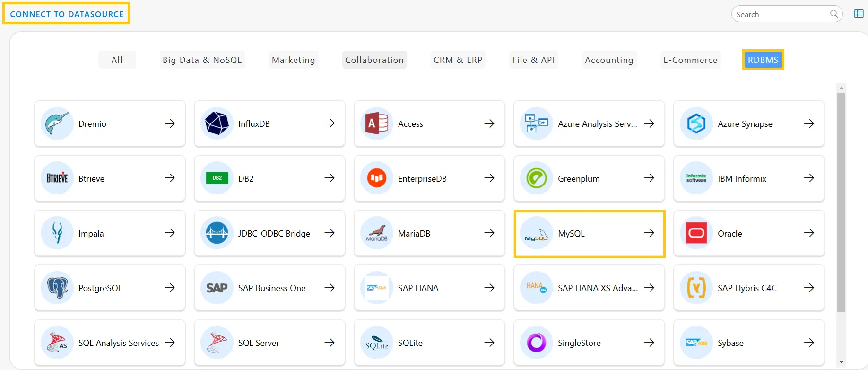Click the green DB2 logo icon
868x370 pixels.
coord(217,178)
